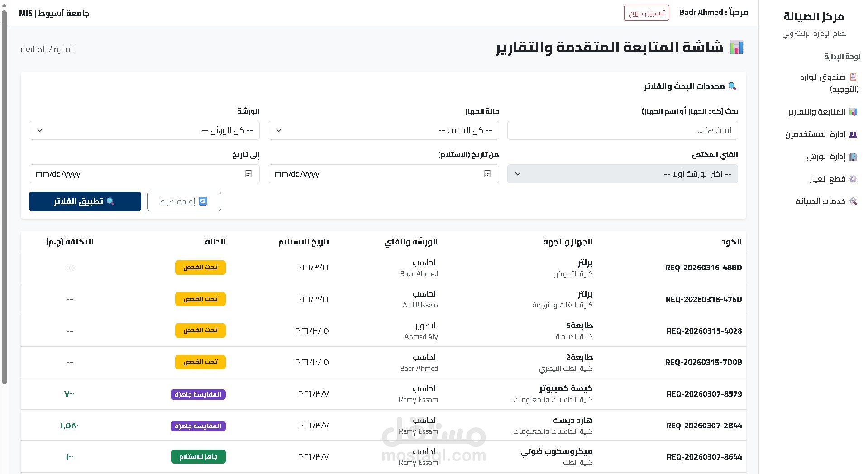Click تسجيل خروج logout button

coord(647,13)
